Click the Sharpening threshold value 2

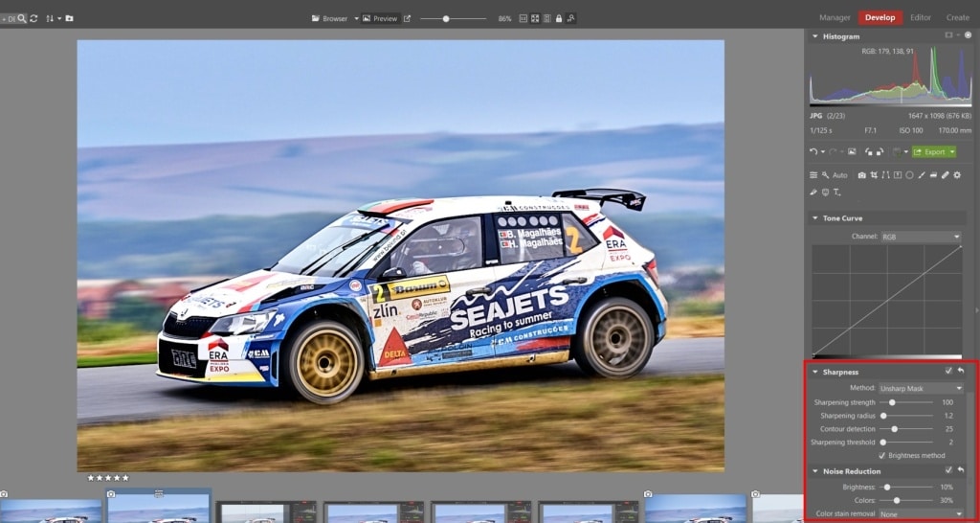950,443
